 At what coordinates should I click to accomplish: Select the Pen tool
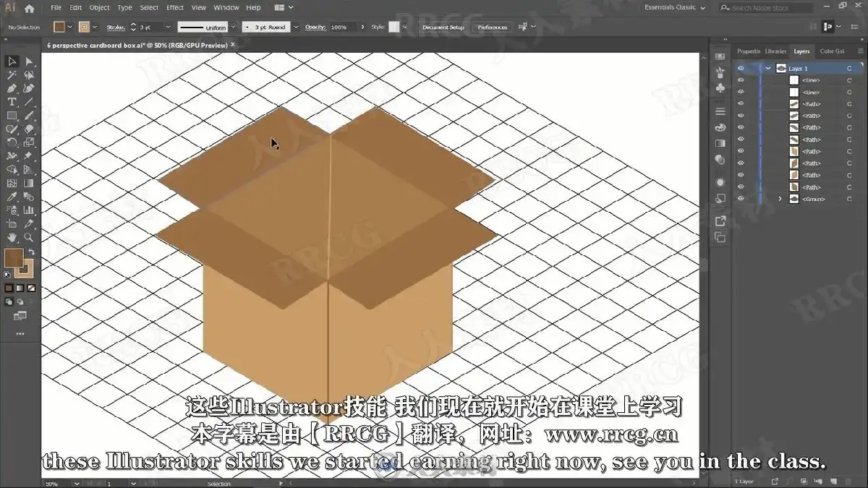point(12,88)
